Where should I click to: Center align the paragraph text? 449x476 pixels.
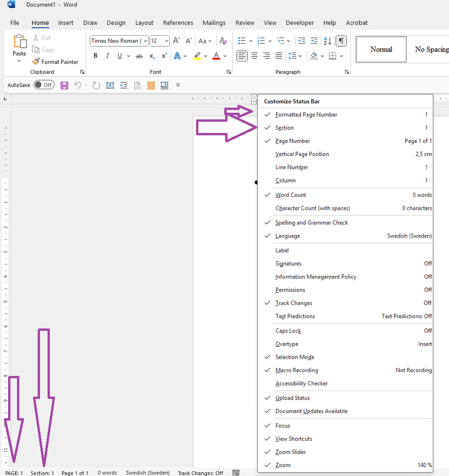(x=255, y=56)
